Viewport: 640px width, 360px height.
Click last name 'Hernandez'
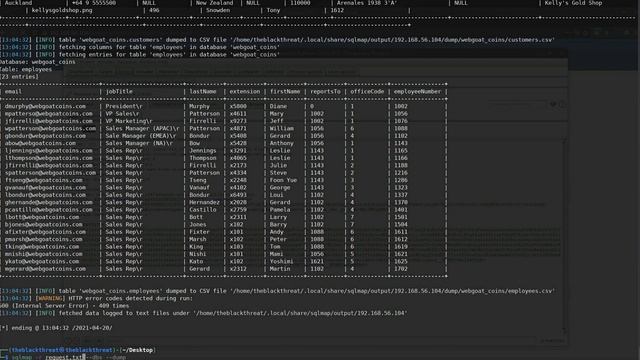coord(204,202)
